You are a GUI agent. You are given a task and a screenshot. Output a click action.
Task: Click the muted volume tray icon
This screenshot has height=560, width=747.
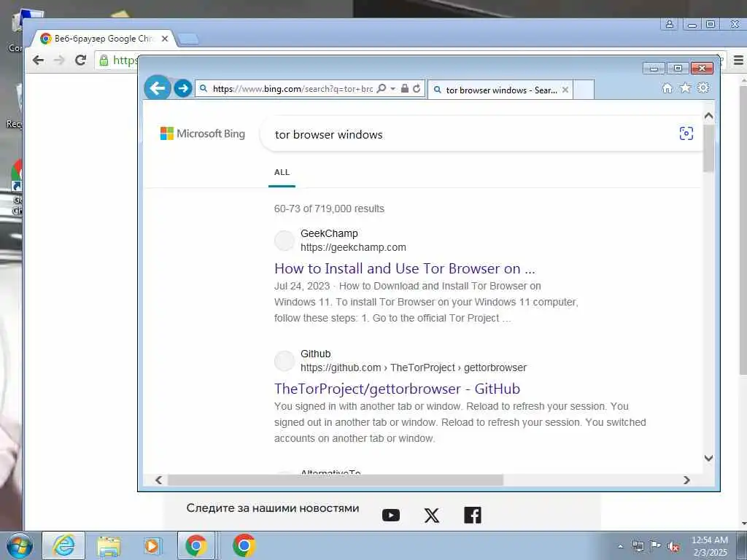(673, 546)
